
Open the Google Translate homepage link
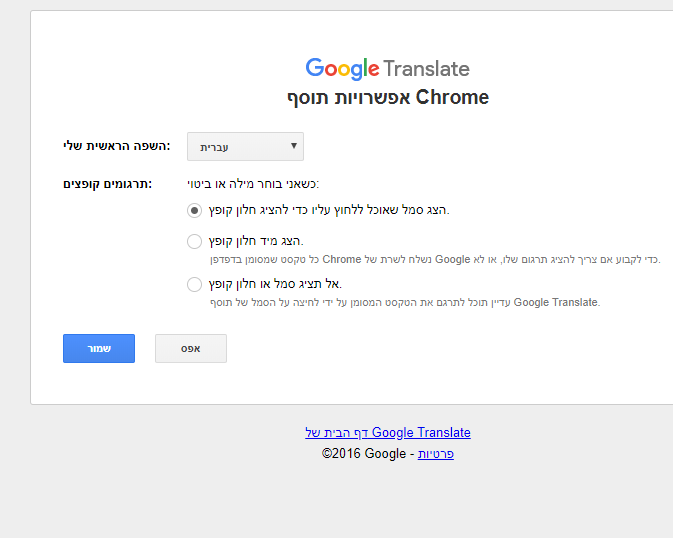tap(387, 433)
